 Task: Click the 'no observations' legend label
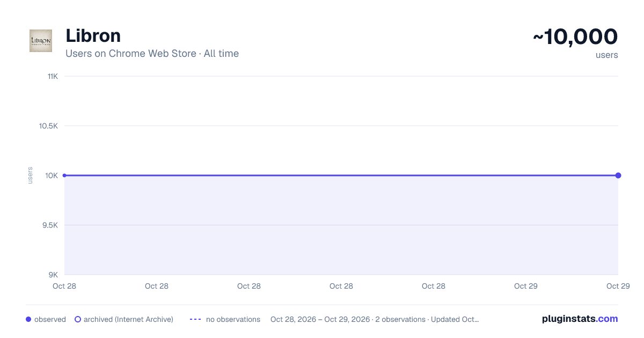tap(233, 319)
